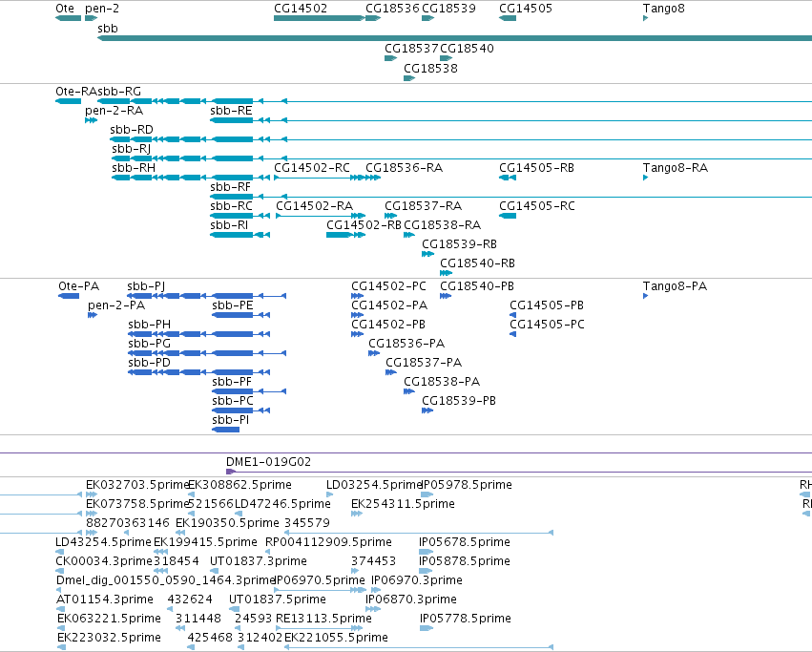
Task: Click the DME1-019G02 clone label
Action: point(269,462)
